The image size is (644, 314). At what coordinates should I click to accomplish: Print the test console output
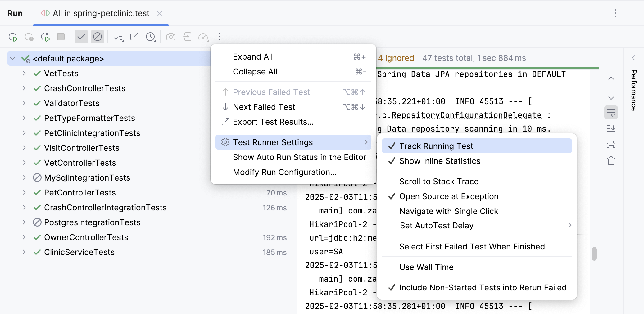coord(611,145)
